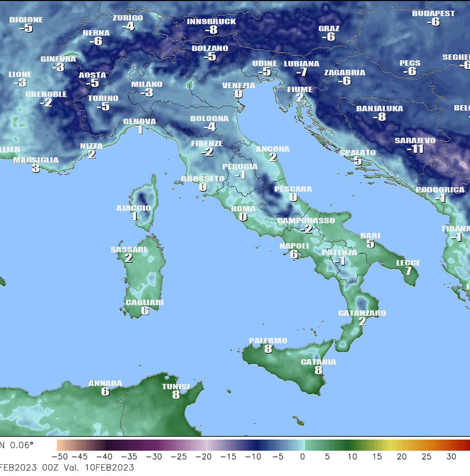
Task: Click the BUDAPEST city label
Action: (x=433, y=13)
